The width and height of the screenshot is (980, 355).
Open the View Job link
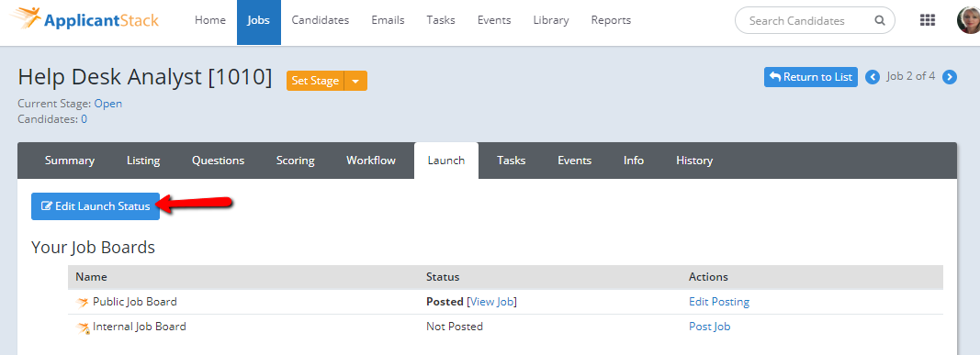(493, 302)
